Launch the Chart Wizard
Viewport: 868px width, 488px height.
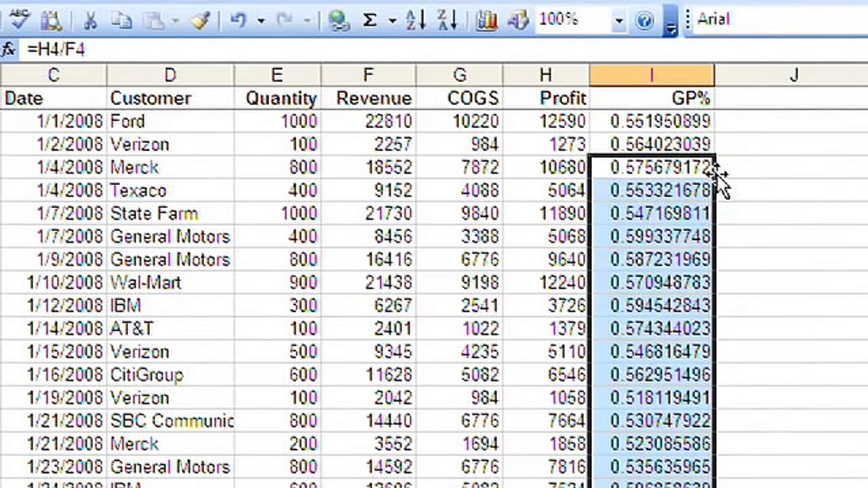(x=486, y=20)
